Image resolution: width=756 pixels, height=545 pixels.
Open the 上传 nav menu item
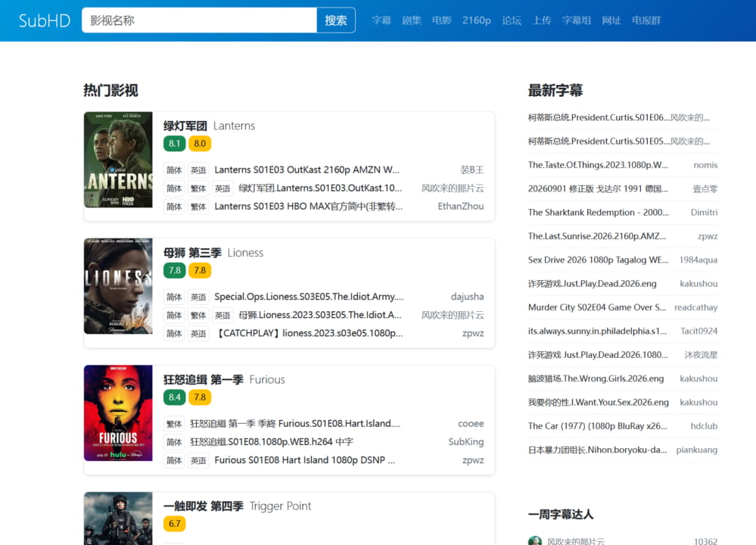pyautogui.click(x=541, y=20)
